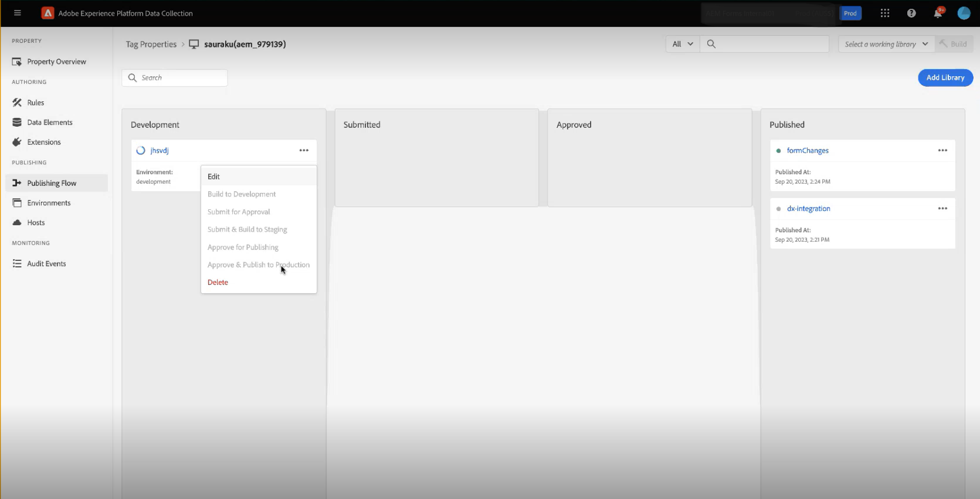Select Build to Development menu item

259,194
